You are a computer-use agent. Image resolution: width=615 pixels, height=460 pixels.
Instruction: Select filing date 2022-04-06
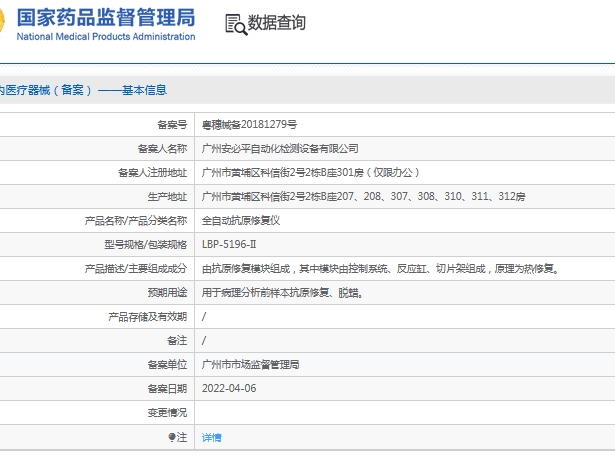(x=229, y=388)
